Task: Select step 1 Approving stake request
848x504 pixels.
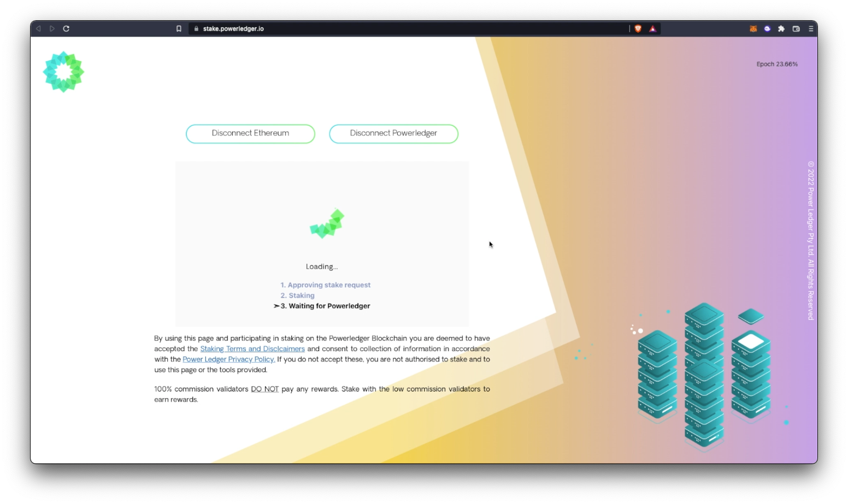Action: [x=325, y=284]
